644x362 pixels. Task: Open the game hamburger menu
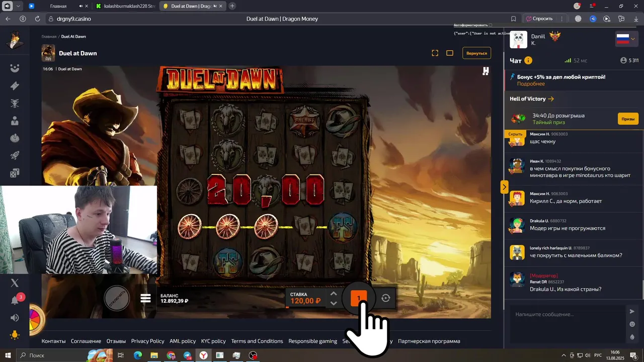click(145, 298)
